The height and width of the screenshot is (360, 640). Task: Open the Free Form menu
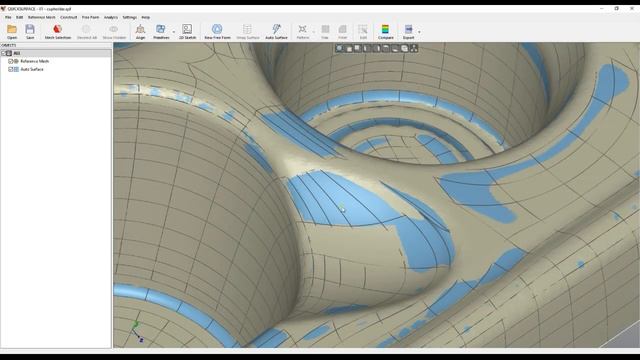[91, 18]
